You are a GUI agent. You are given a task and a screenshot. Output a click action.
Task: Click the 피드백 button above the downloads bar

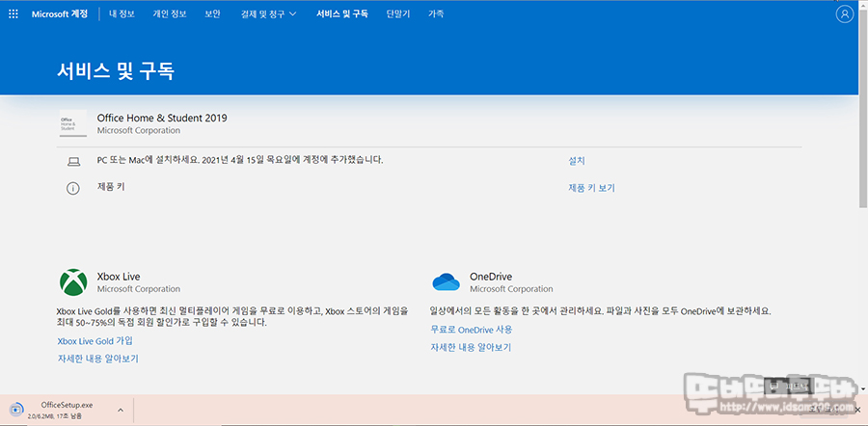790,386
